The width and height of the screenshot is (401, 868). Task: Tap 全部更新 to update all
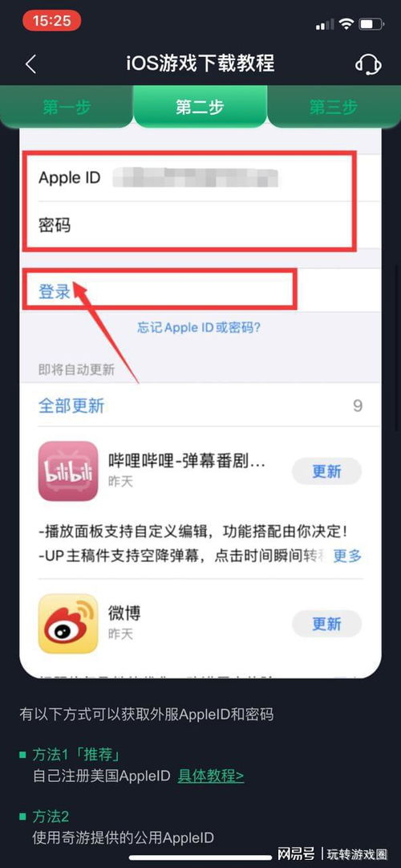pyautogui.click(x=71, y=405)
